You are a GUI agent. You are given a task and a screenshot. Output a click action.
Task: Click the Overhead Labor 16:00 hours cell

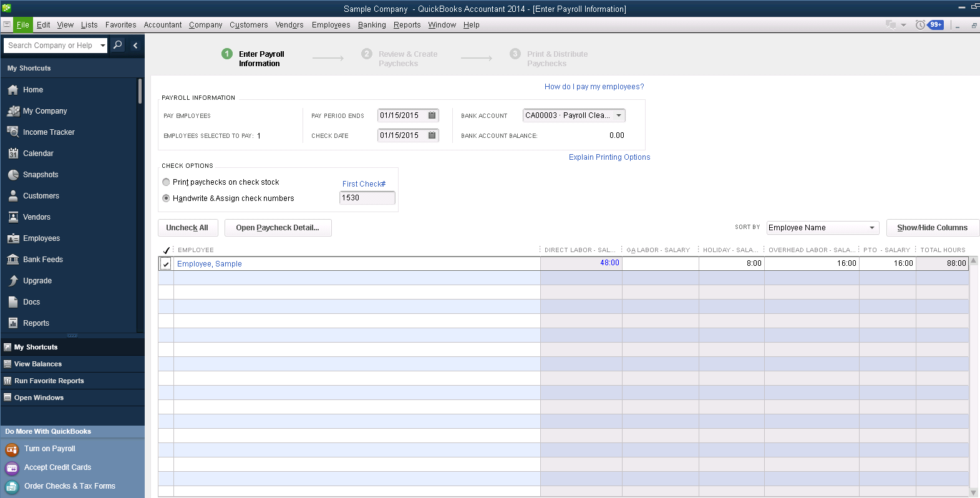pos(812,263)
